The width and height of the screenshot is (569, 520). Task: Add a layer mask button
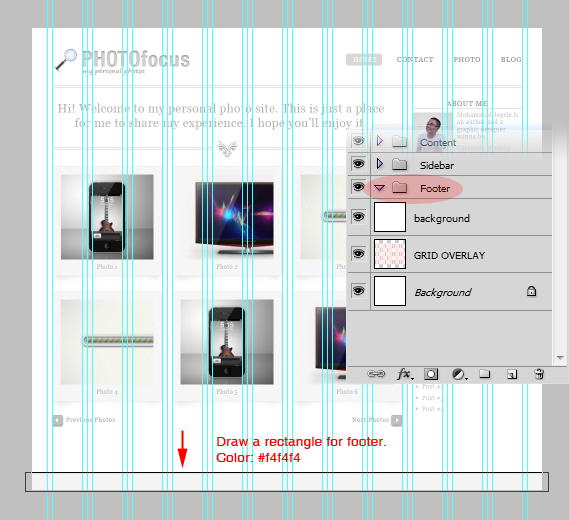click(431, 374)
